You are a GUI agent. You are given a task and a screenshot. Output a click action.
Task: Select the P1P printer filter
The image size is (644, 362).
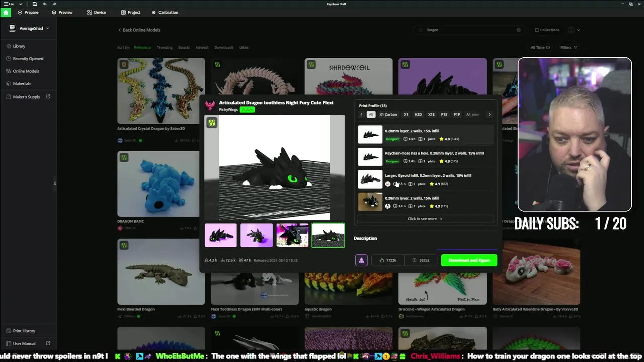(456, 114)
